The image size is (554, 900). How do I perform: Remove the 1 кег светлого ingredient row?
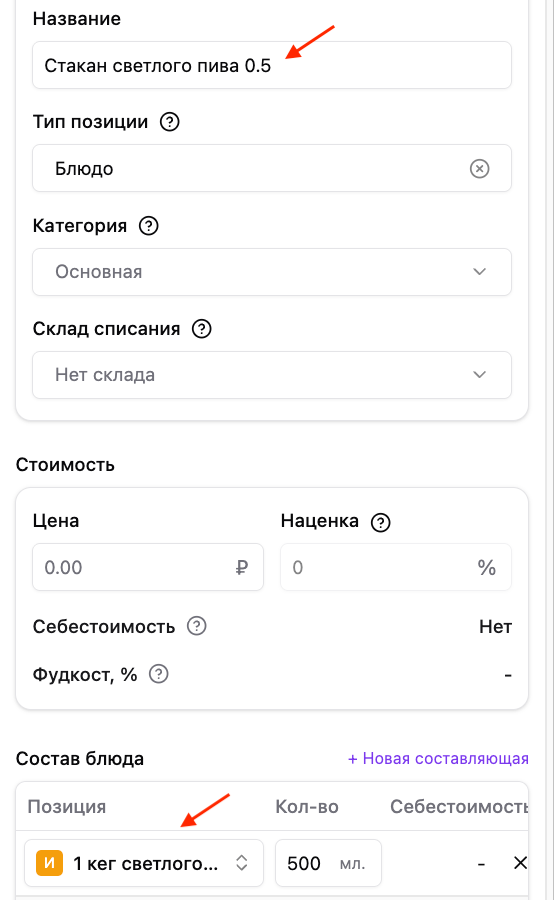520,863
